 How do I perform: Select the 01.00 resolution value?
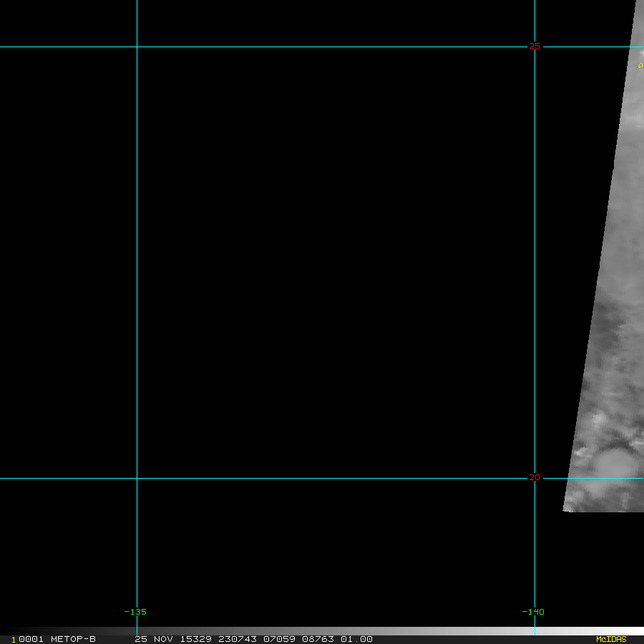click(356, 639)
